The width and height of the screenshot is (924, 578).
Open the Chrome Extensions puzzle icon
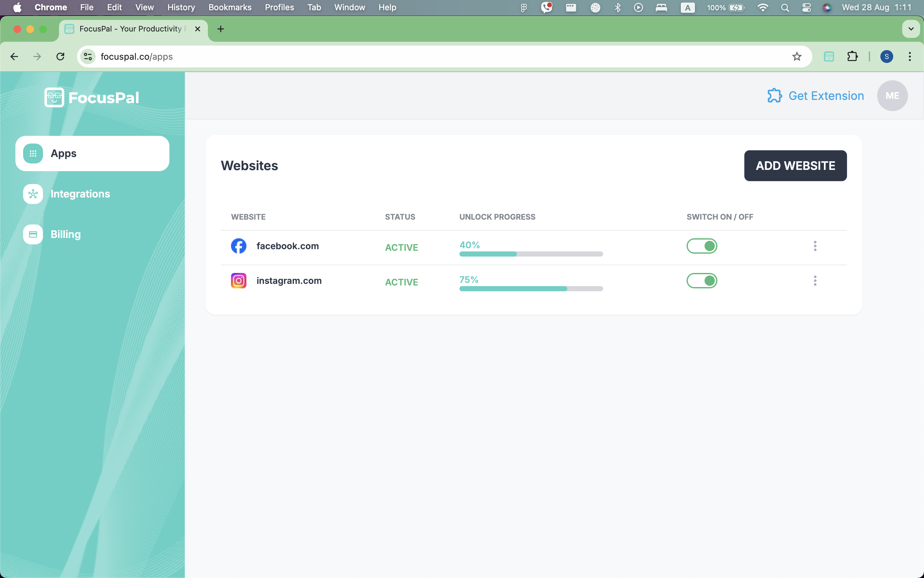[x=852, y=57]
